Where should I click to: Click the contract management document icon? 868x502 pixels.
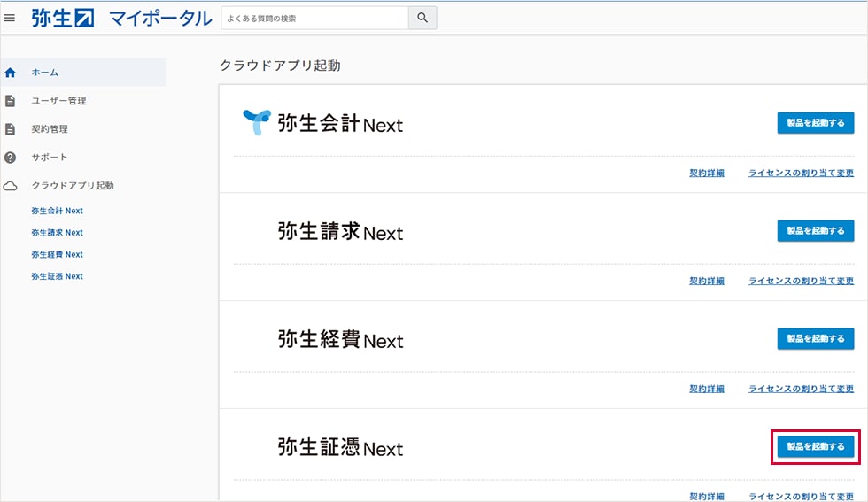(11, 129)
